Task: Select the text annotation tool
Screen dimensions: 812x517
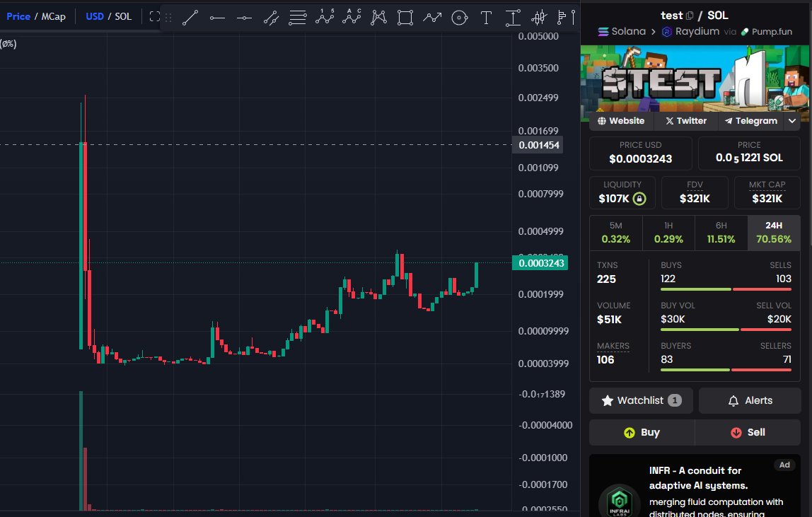Action: 486,18
